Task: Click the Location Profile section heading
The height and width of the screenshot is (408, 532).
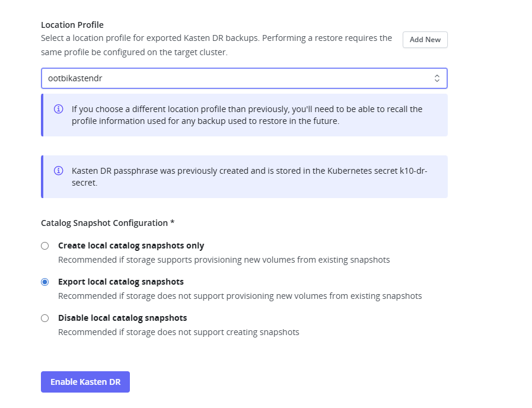Action: point(72,25)
